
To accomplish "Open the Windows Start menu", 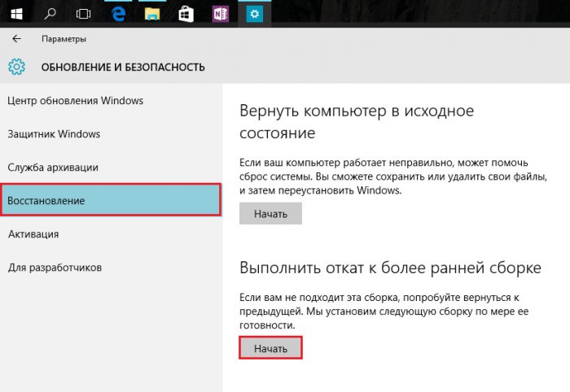I will pos(17,14).
